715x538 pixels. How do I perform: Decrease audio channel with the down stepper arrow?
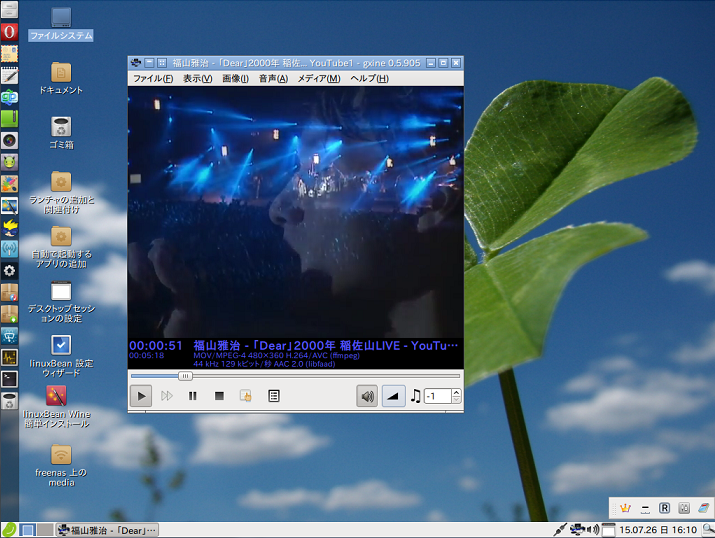456,400
